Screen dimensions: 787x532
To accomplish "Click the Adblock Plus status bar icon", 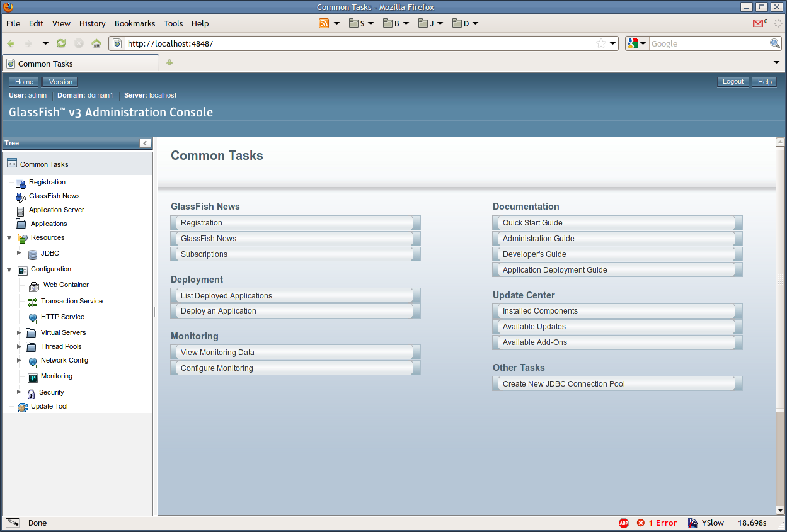I will coord(624,523).
